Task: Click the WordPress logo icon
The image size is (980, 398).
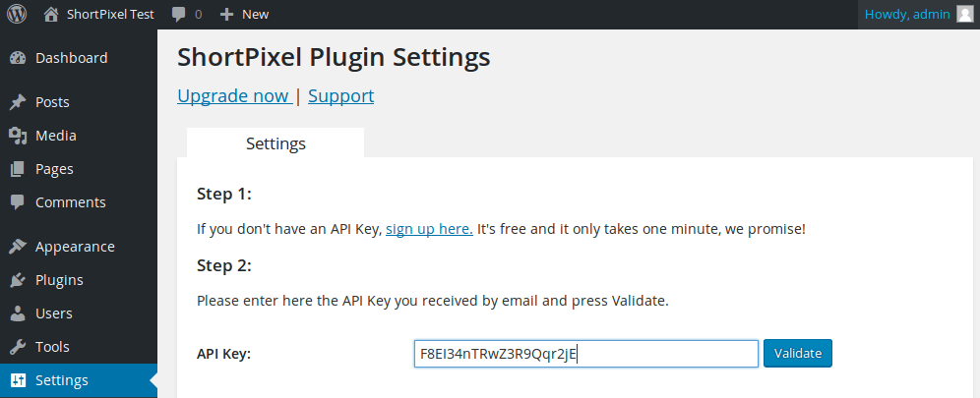Action: pyautogui.click(x=17, y=14)
